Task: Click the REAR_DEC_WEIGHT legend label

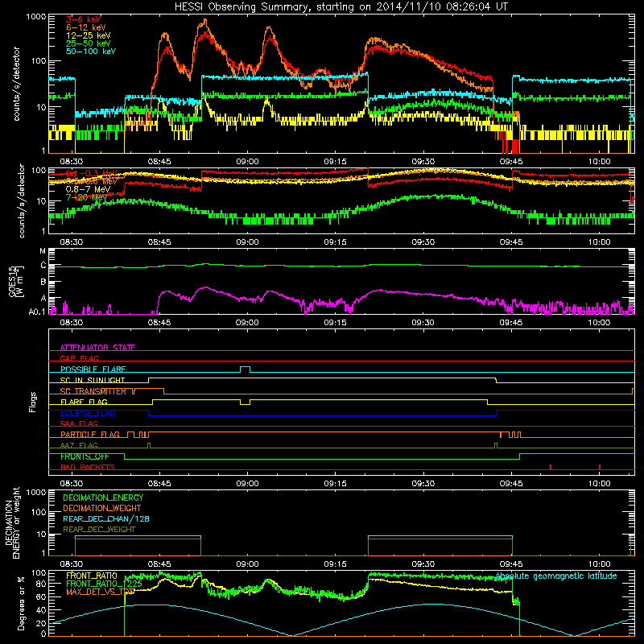Action: 99,530
